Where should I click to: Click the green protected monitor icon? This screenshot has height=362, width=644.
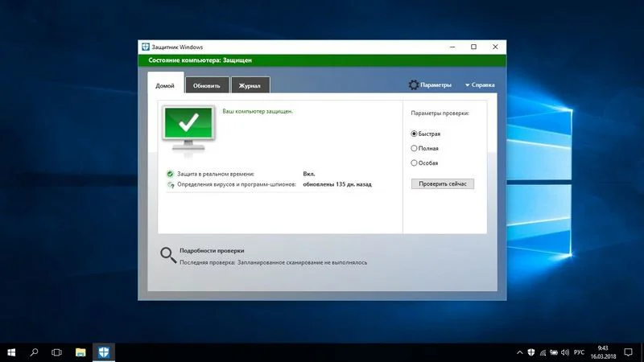point(188,128)
